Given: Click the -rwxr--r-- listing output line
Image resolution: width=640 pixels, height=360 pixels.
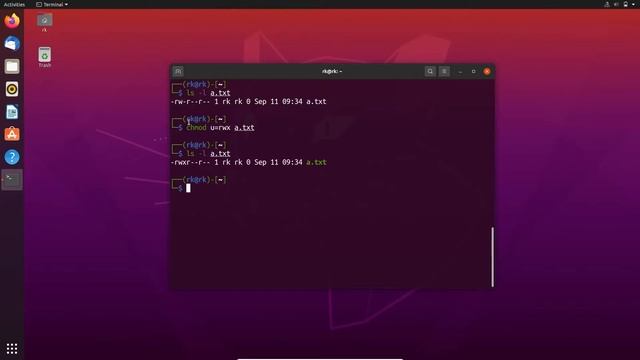Looking at the screenshot, I should [x=249, y=162].
